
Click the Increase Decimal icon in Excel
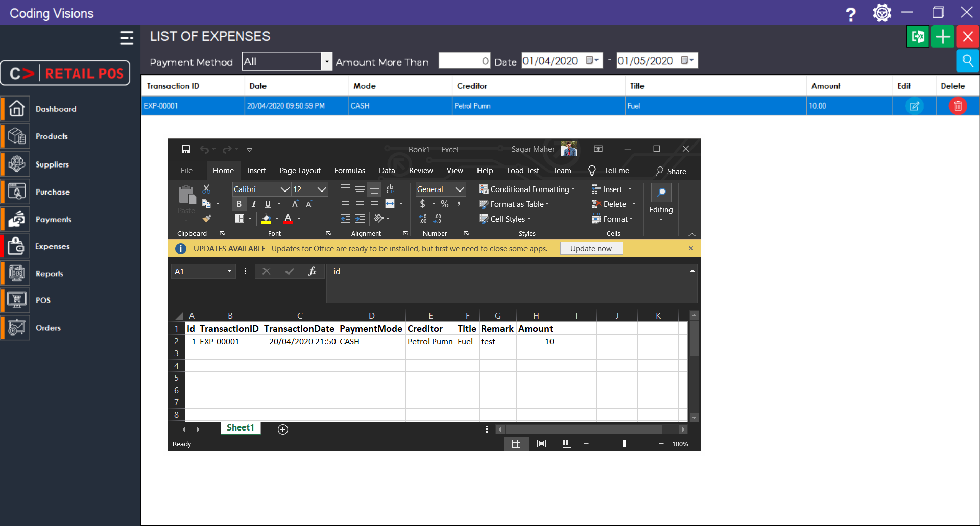(x=423, y=219)
